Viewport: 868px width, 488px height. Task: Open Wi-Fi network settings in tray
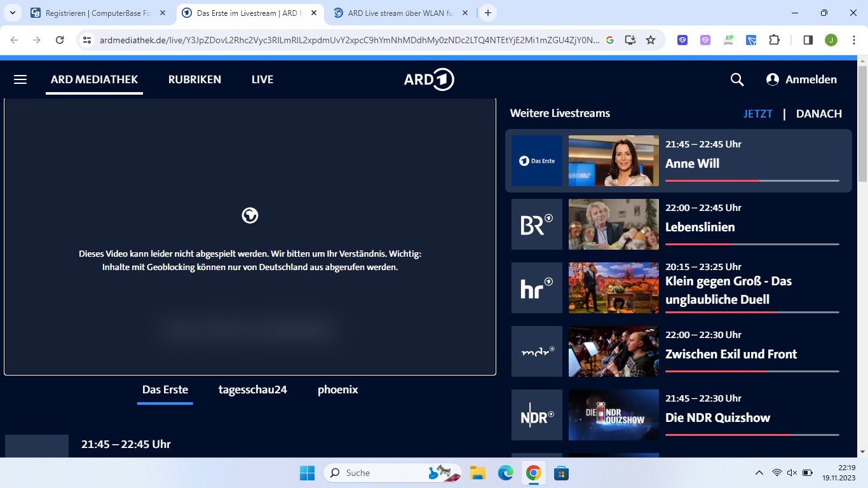point(776,473)
